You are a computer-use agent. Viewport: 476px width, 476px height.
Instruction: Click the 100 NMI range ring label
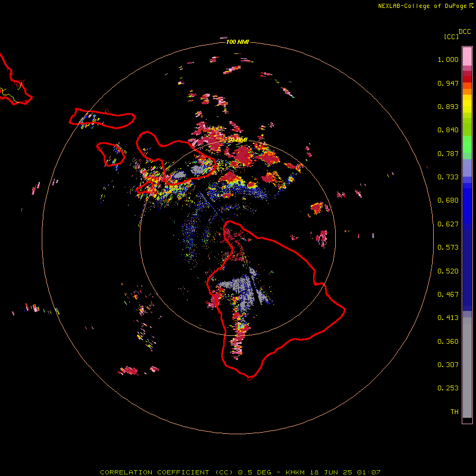pyautogui.click(x=237, y=42)
